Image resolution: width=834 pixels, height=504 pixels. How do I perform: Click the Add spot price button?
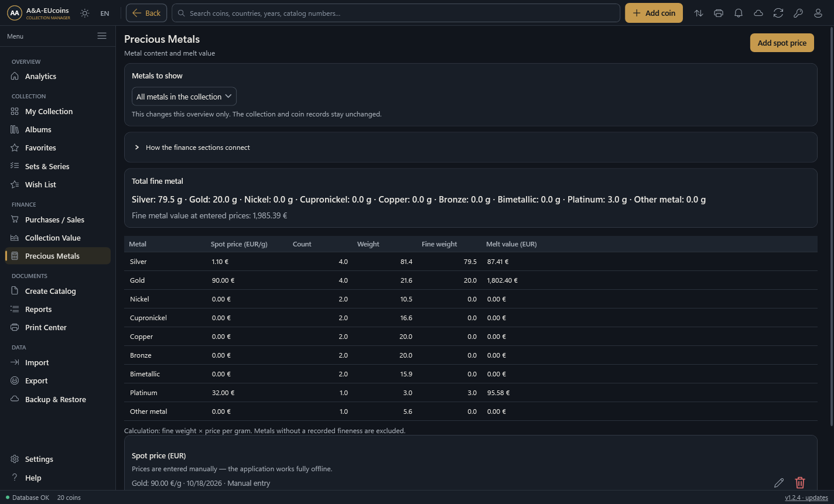[782, 43]
